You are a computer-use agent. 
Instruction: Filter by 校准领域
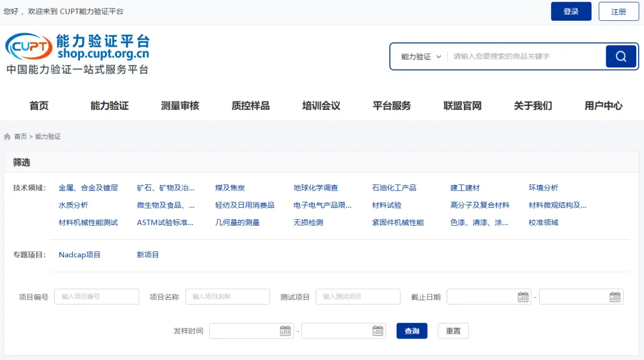pos(543,222)
